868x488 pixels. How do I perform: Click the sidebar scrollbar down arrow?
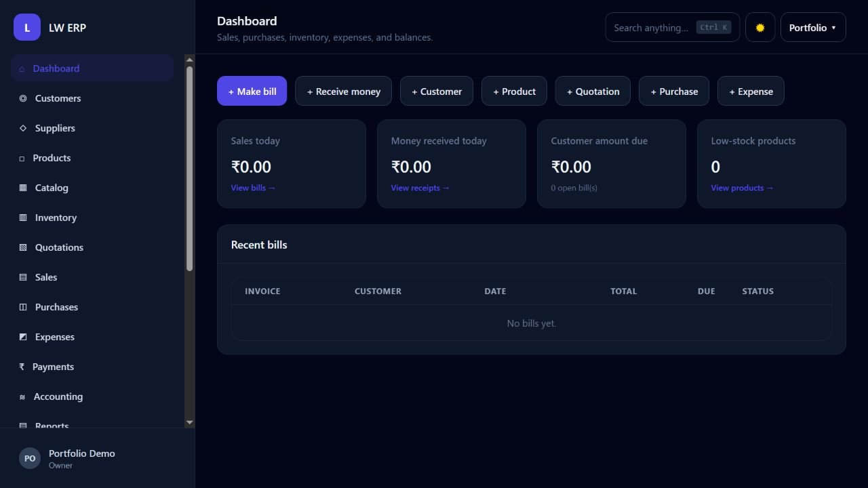click(189, 422)
